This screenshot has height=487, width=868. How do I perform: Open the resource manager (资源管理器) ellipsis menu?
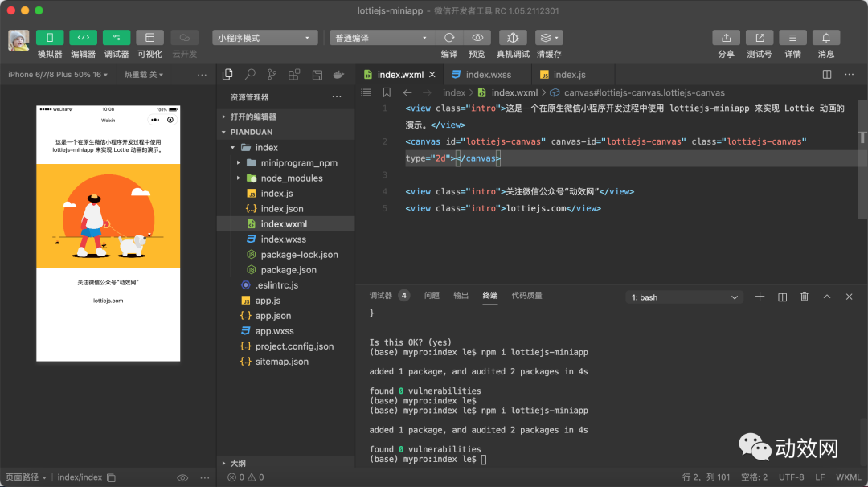pyautogui.click(x=337, y=97)
